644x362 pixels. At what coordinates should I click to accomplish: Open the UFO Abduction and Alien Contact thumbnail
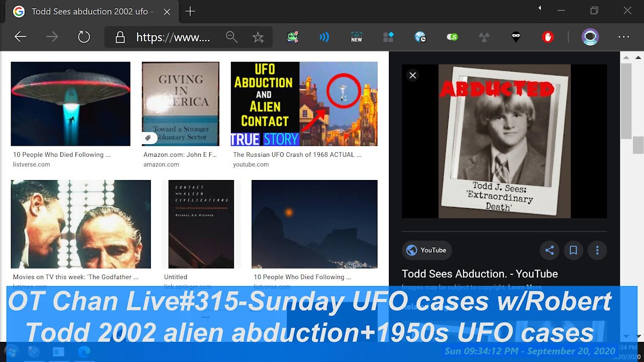pos(304,104)
